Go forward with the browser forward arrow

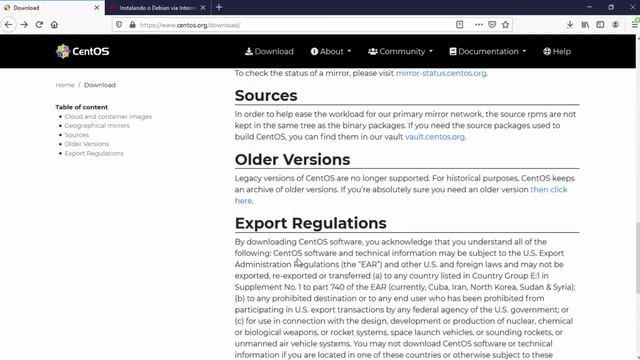(24, 24)
